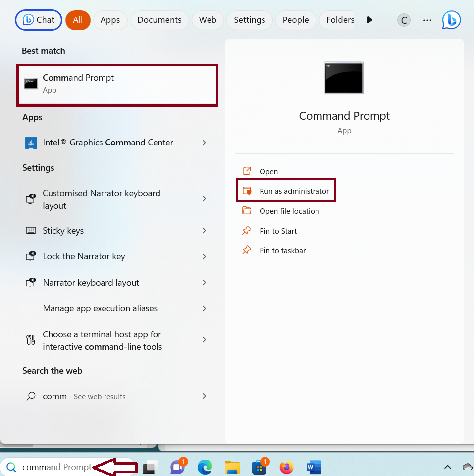The image size is (474, 476).
Task: Click the large Command Prompt preview thumbnail
Action: (344, 78)
